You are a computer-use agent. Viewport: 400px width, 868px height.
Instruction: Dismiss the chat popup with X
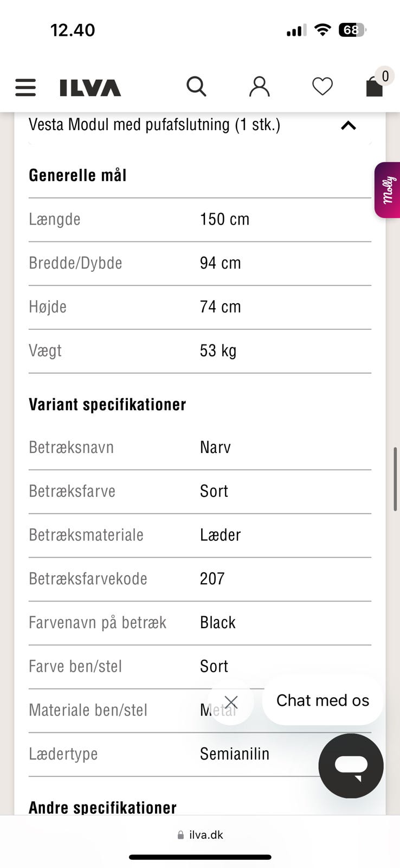[231, 703]
